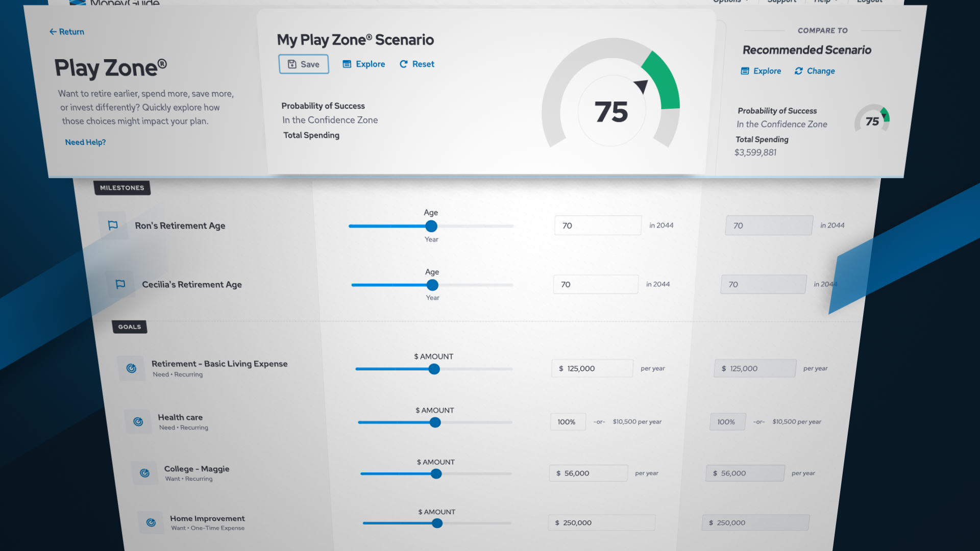The width and height of the screenshot is (980, 551).
Task: Open the Need Help? link
Action: pos(85,142)
